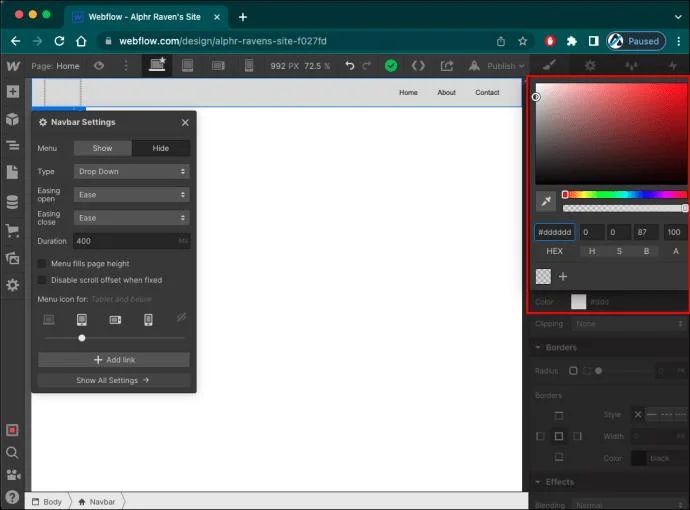Switch to the Interactions lightning tab

[x=672, y=66]
